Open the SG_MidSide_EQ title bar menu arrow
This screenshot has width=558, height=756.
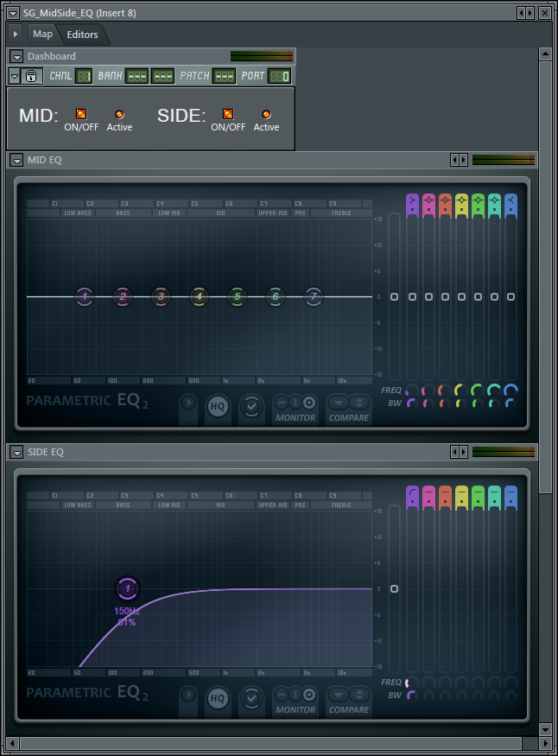13,13
